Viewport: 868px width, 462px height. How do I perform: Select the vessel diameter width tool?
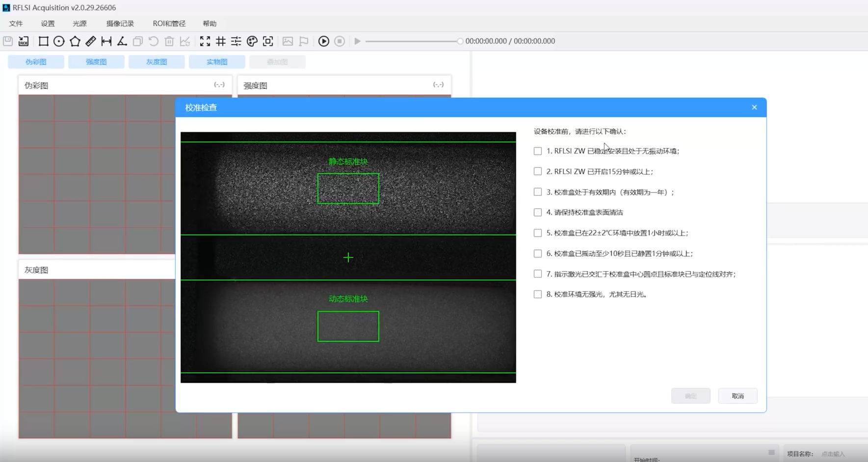106,41
